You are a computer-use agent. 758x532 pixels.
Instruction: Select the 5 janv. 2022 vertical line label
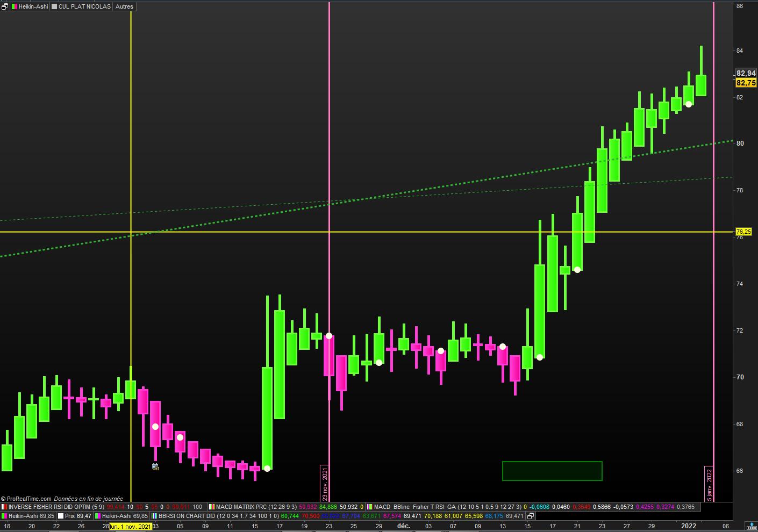709,484
